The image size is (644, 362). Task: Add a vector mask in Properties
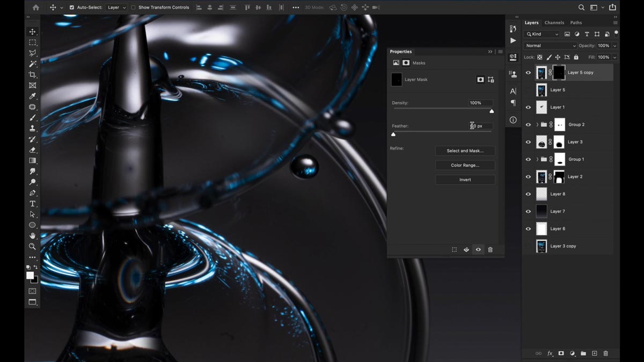click(491, 79)
